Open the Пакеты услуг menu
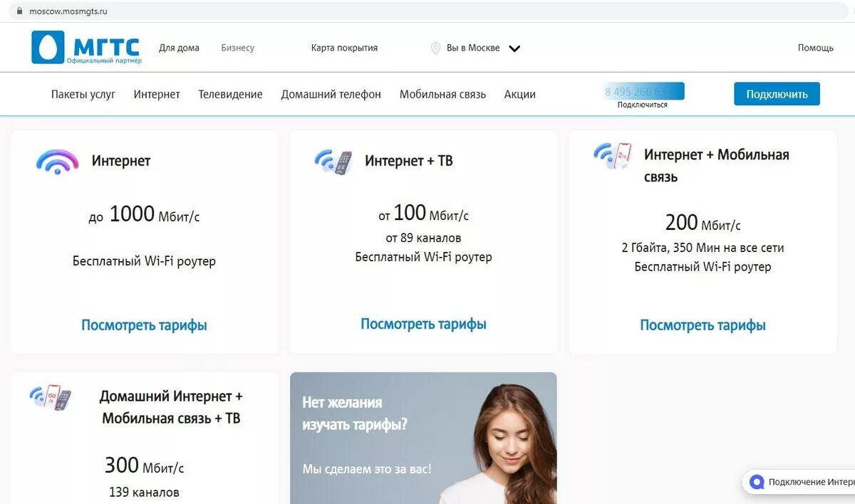Viewport: 855px width, 504px height. click(x=85, y=93)
